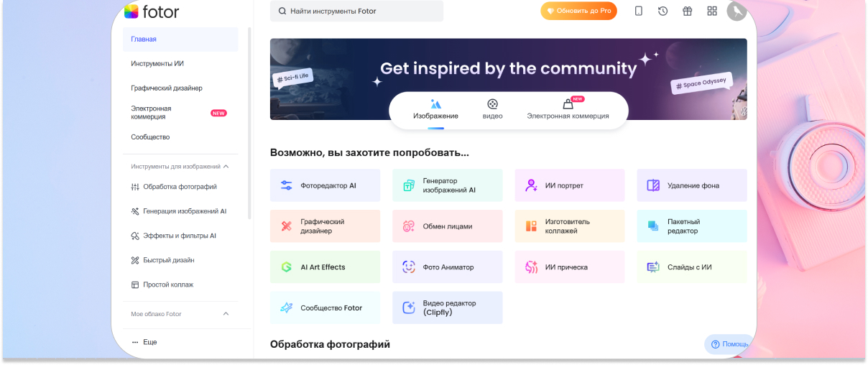
Task: Click the Видео редактор (Clipfly) icon
Action: pyautogui.click(x=409, y=308)
